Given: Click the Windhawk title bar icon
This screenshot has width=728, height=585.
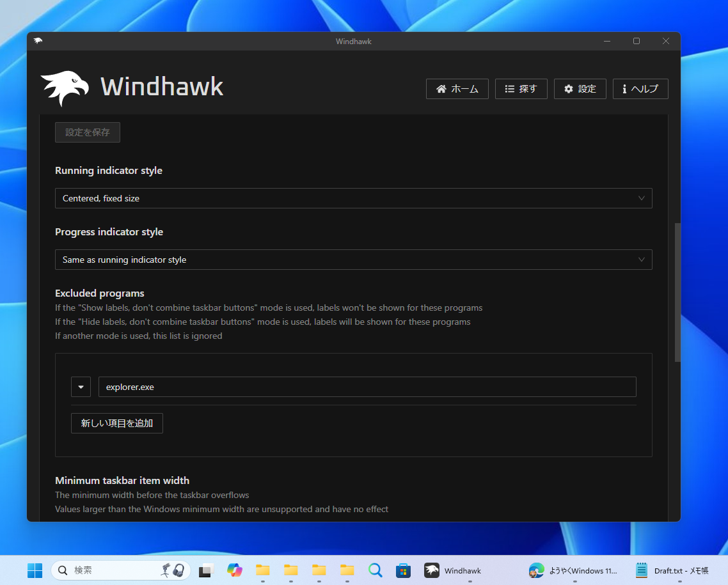Looking at the screenshot, I should (x=38, y=41).
